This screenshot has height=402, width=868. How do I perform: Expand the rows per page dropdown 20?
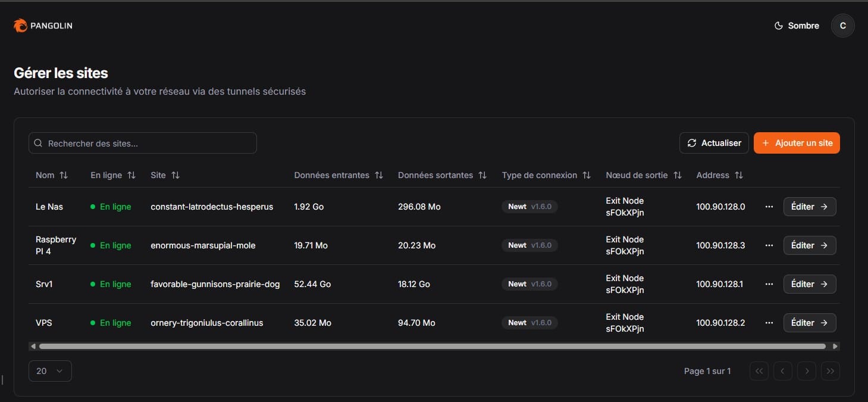(50, 371)
